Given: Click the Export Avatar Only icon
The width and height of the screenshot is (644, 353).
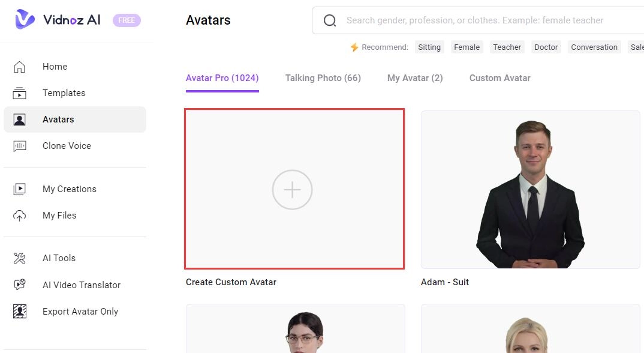Looking at the screenshot, I should point(20,312).
